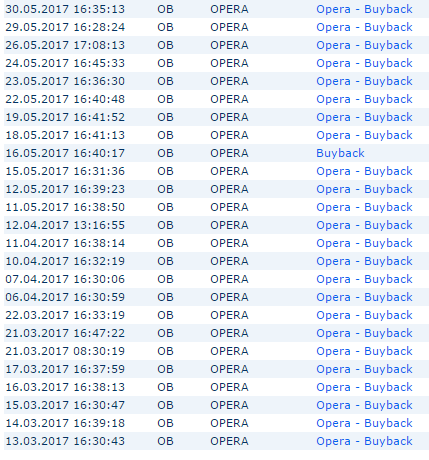
Task: Open Opera - Buyback link dated 22.03.2017
Action: click(364, 315)
